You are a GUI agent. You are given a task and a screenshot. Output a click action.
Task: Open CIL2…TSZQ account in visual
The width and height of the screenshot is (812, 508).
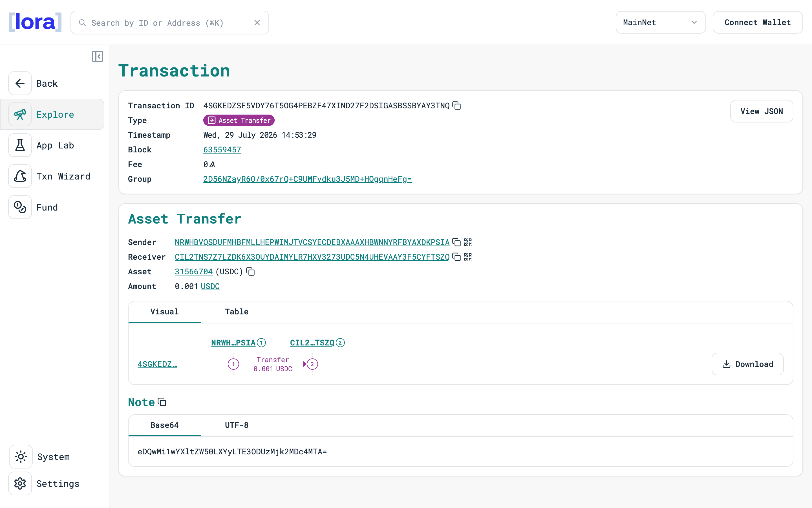pyautogui.click(x=312, y=343)
